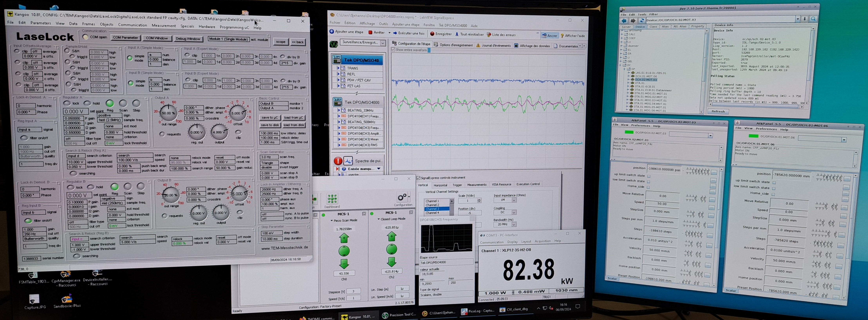This screenshot has width=868, height=320.
Task: Open the Coupling DC dropdown
Action: 514,212
